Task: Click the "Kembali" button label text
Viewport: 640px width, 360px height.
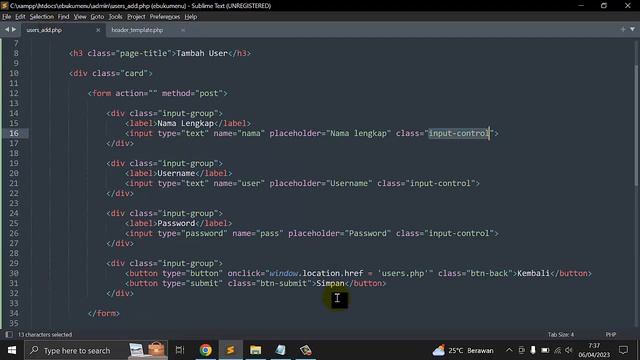Action: point(533,273)
